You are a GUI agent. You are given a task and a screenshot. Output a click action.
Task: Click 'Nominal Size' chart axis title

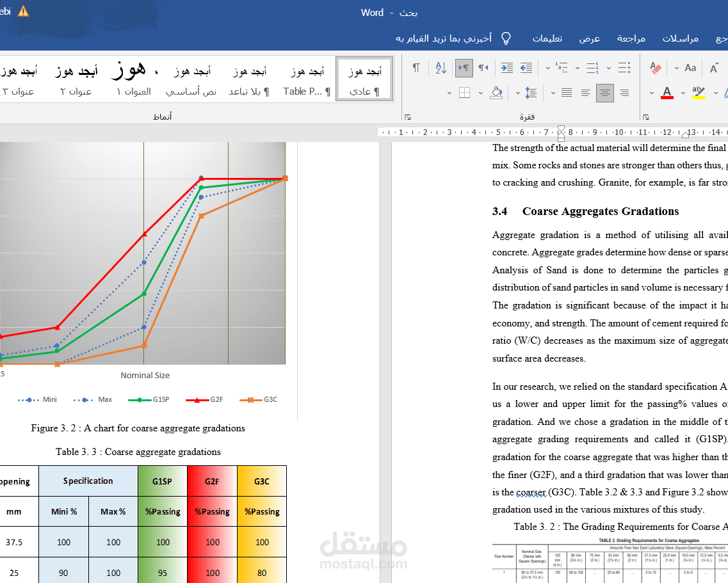145,376
